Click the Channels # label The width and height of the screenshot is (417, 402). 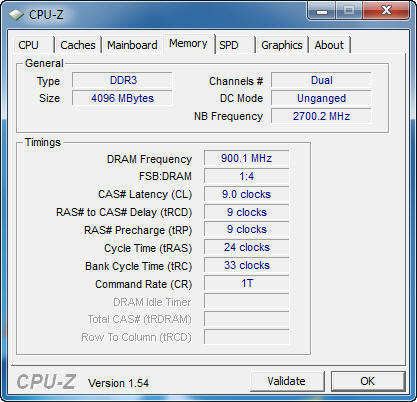(x=236, y=81)
